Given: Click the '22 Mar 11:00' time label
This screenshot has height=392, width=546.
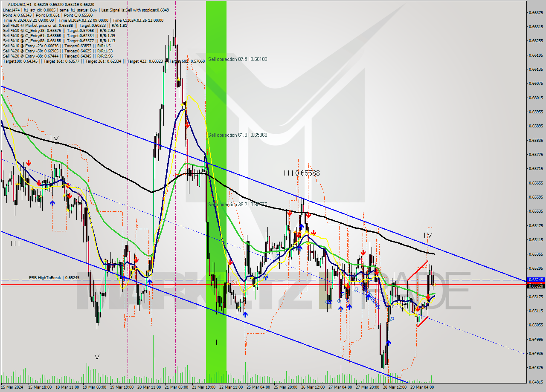Looking at the screenshot, I should coord(231,387).
